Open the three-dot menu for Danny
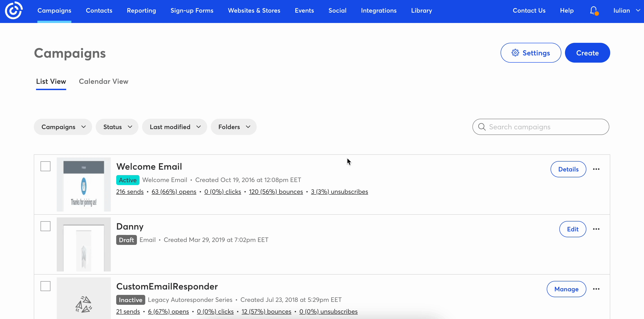Image resolution: width=644 pixels, height=319 pixels. [596, 229]
